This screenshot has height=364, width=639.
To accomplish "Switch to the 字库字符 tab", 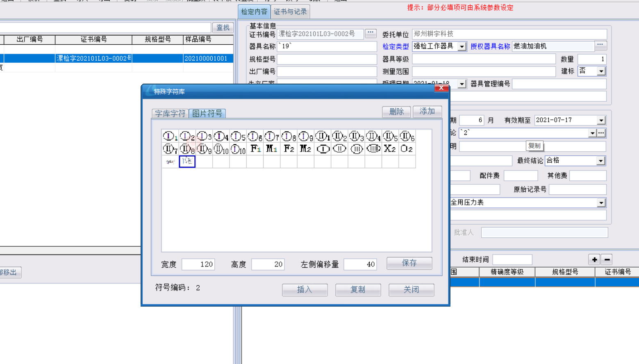I will click(170, 114).
